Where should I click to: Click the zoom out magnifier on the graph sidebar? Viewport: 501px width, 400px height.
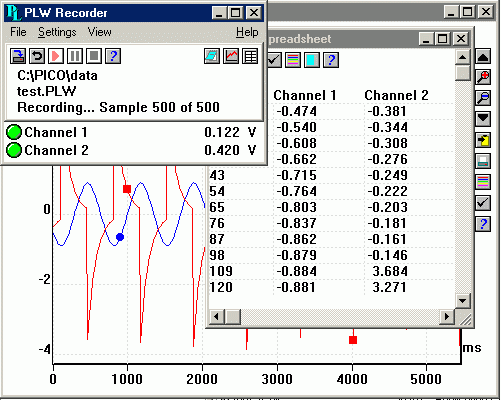(483, 98)
